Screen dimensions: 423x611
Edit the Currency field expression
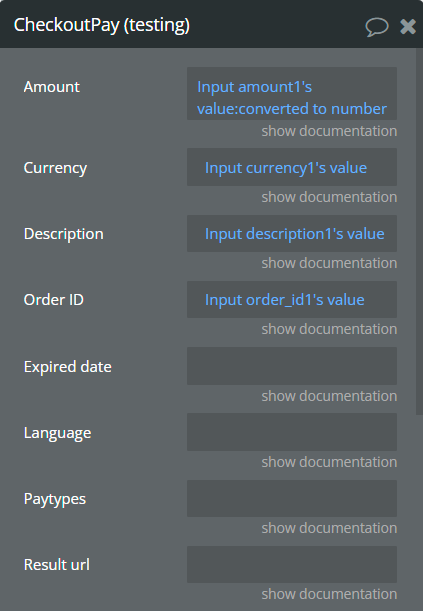(x=292, y=167)
